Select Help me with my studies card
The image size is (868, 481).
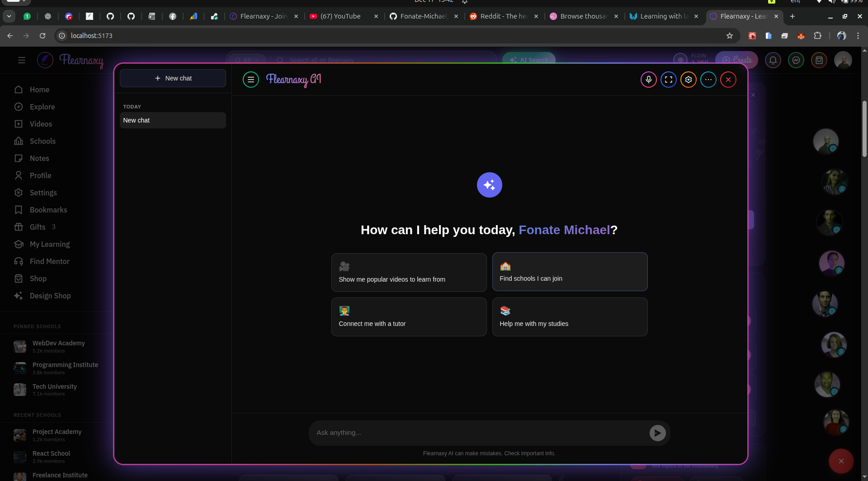(570, 317)
